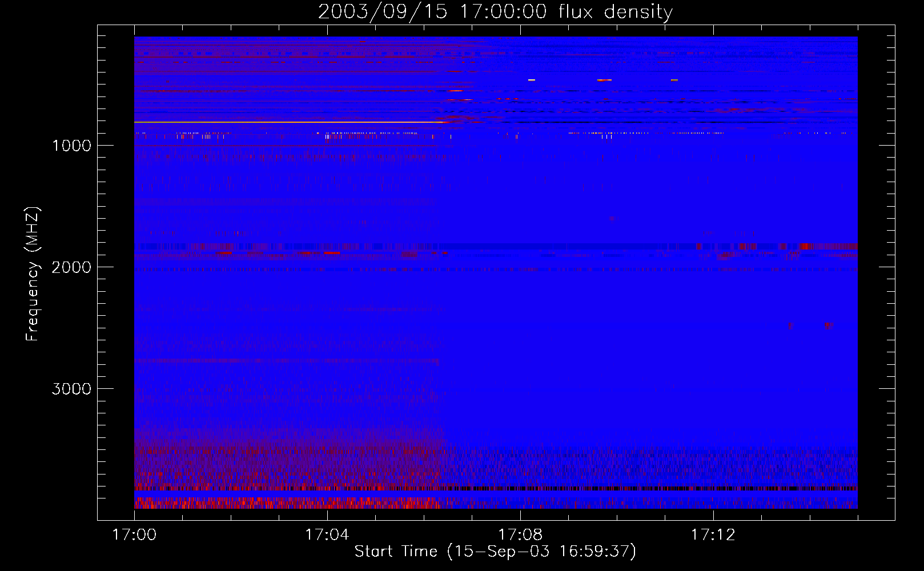Screen dimensions: 924x571
Task: Click the 17:04 time tick label
Action: click(327, 535)
